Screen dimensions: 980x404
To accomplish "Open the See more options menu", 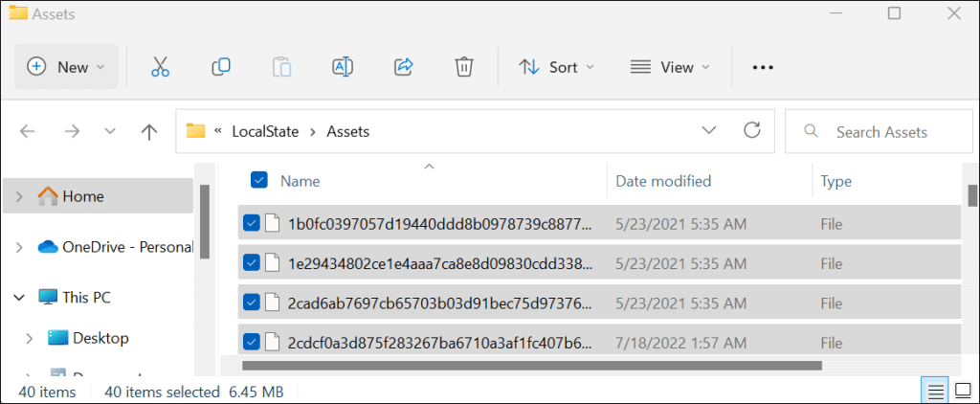I will pos(763,67).
